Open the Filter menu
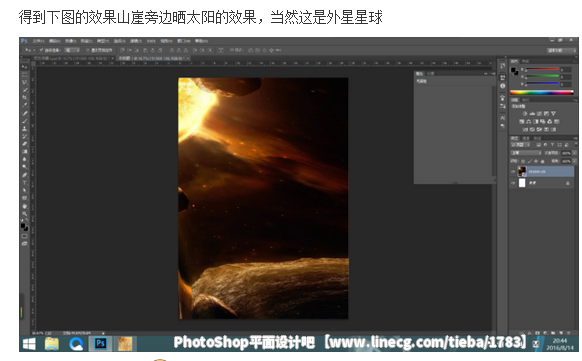The width and height of the screenshot is (582, 361). (x=135, y=41)
